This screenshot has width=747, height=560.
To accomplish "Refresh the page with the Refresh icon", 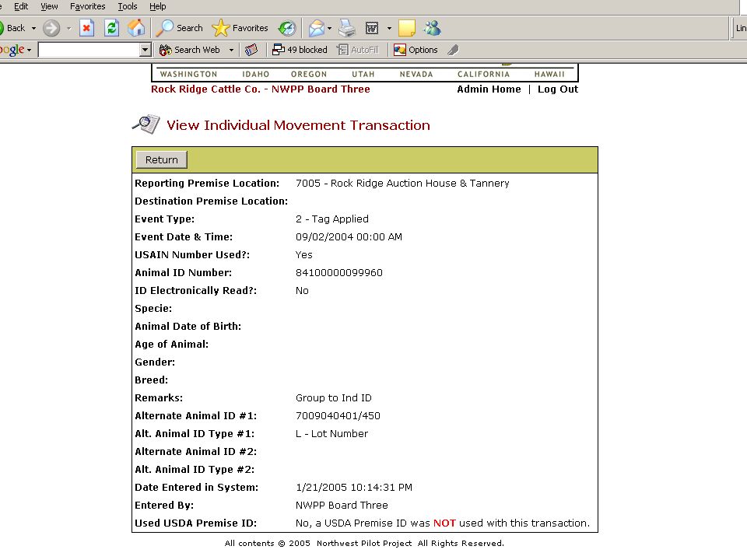I will click(x=111, y=28).
